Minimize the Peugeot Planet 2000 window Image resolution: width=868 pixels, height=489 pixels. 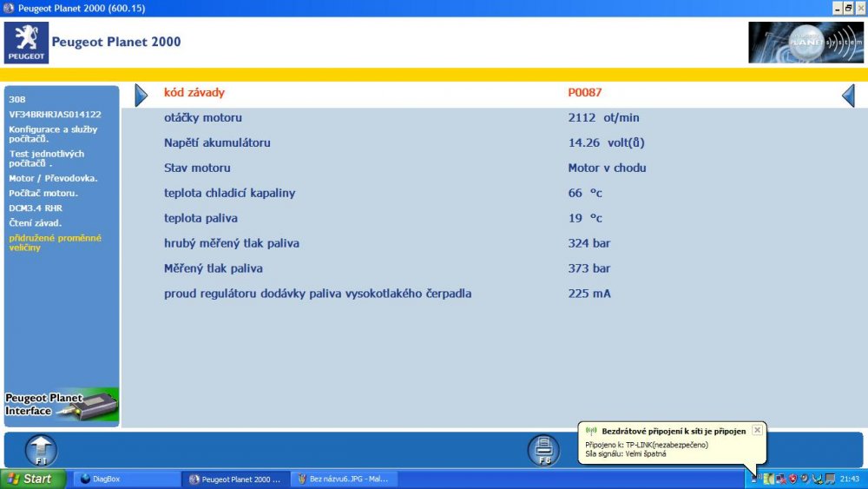[837, 8]
